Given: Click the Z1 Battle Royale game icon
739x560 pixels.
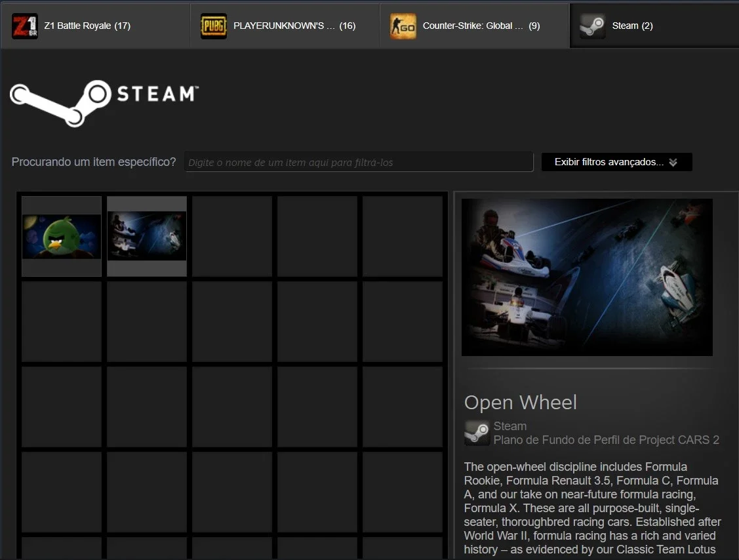Looking at the screenshot, I should pyautogui.click(x=24, y=26).
